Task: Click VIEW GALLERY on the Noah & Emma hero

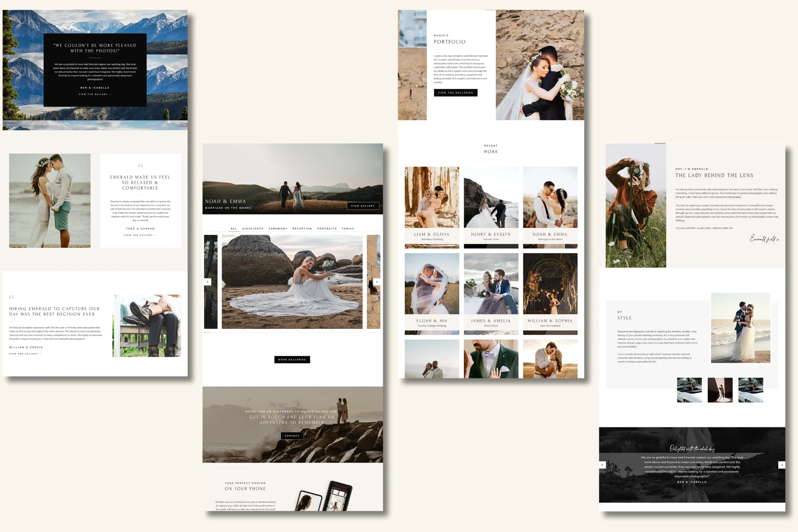Action: [x=363, y=206]
